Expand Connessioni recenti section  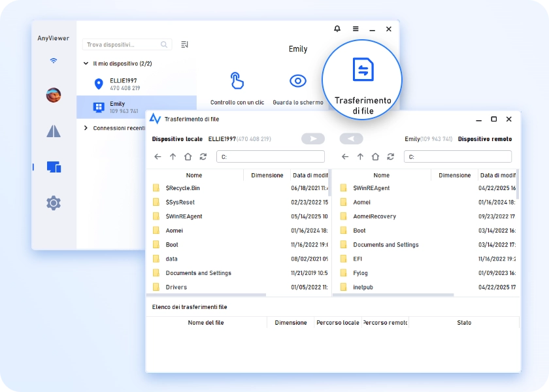(x=86, y=128)
